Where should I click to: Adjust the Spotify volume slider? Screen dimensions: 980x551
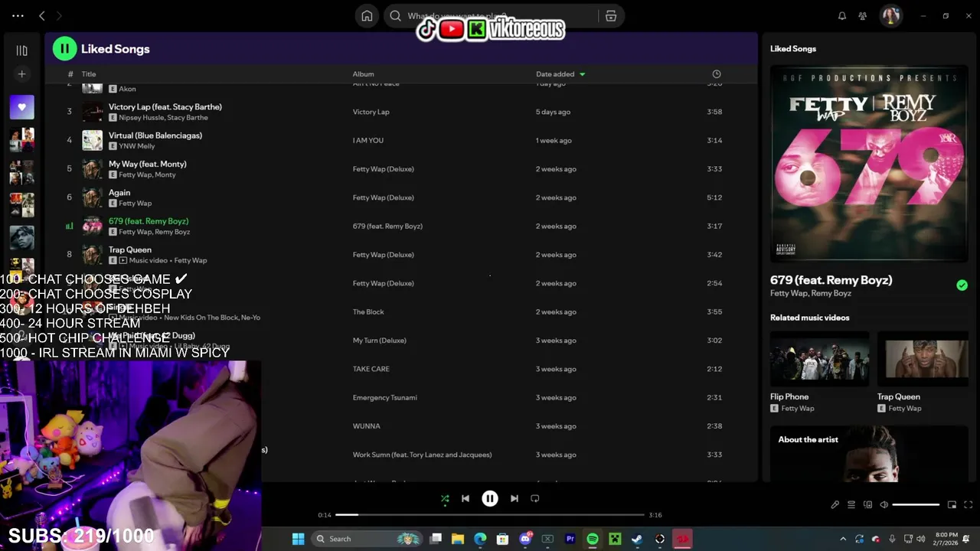[916, 504]
